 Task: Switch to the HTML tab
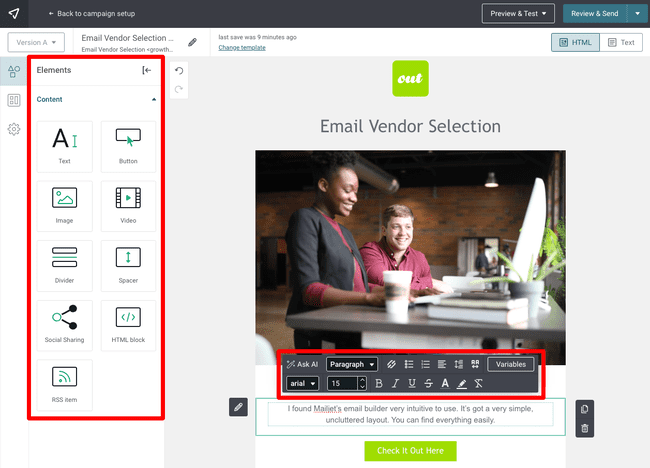(x=575, y=42)
